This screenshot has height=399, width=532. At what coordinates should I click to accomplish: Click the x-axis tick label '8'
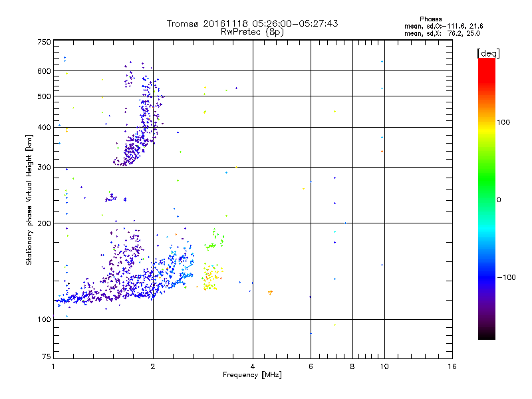pos(352,366)
